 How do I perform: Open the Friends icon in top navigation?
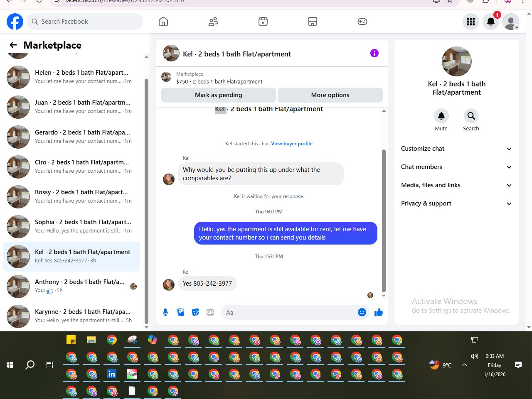(213, 22)
